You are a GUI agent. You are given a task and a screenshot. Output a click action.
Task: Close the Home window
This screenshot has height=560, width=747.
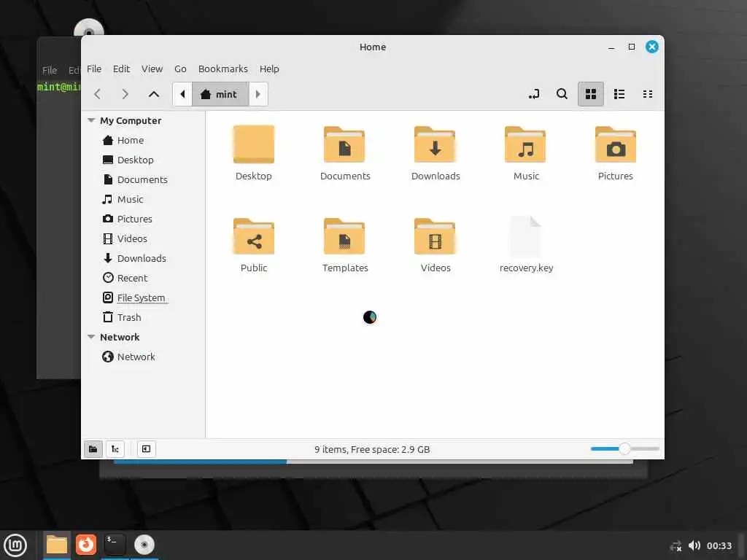[x=652, y=47]
